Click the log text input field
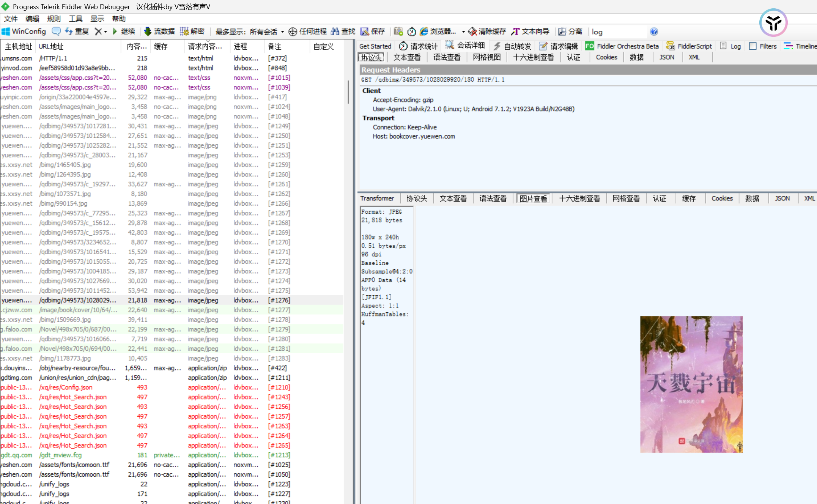The width and height of the screenshot is (817, 504). 619,32
